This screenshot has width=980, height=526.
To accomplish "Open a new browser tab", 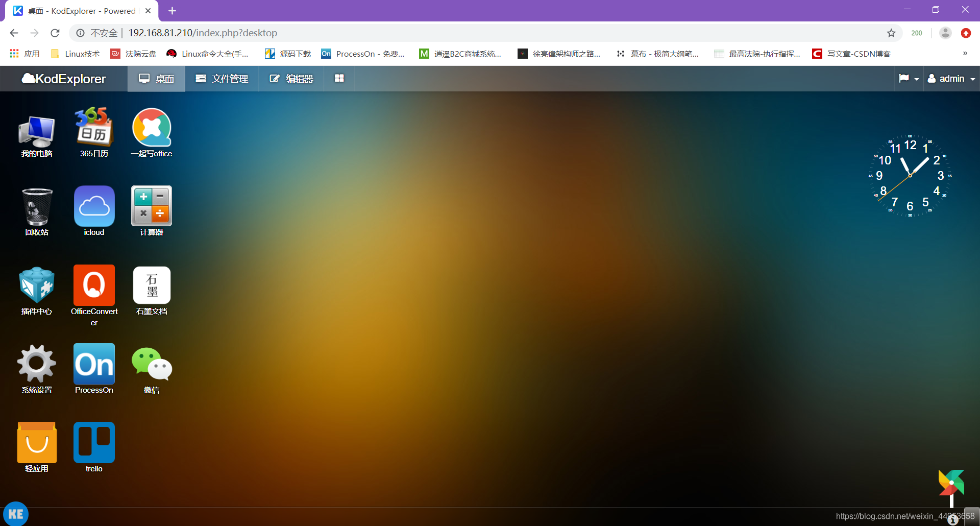I will pos(172,11).
